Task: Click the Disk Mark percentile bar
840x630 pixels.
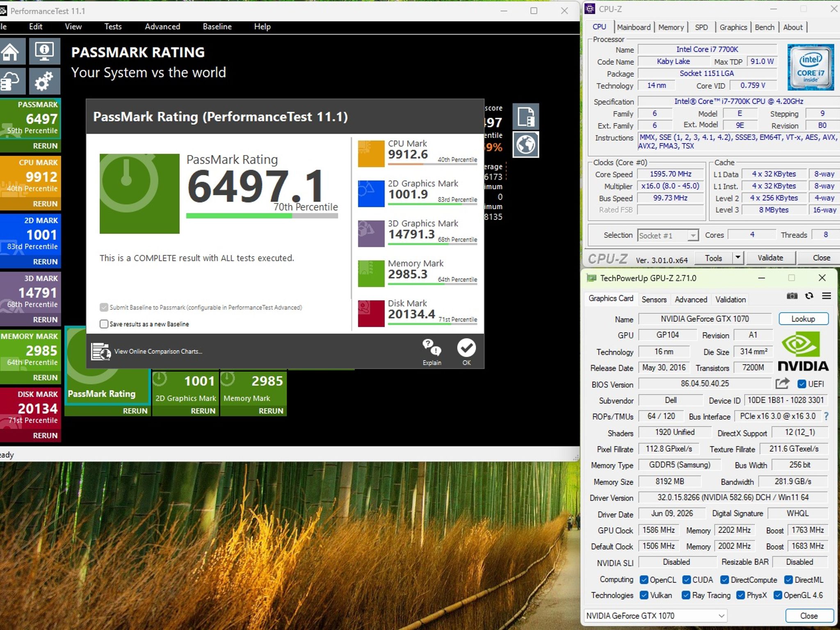Action: click(432, 324)
